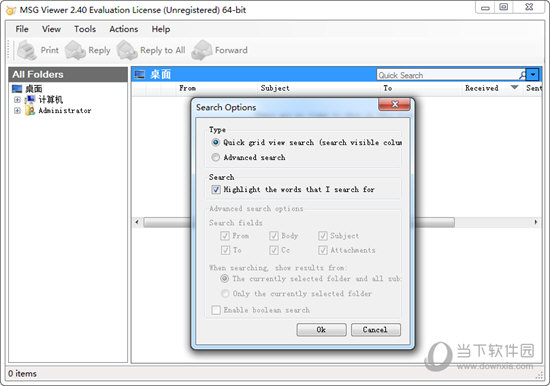Open the Quick Search options dropdown arrow
This screenshot has width=550, height=386.
[533, 75]
